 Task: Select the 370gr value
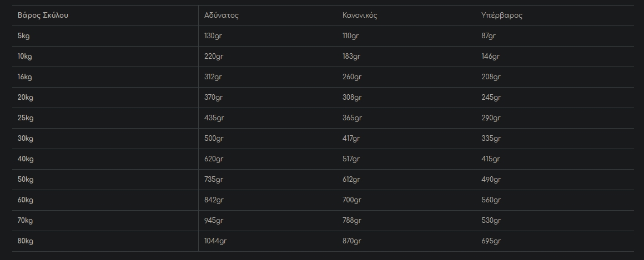[214, 98]
